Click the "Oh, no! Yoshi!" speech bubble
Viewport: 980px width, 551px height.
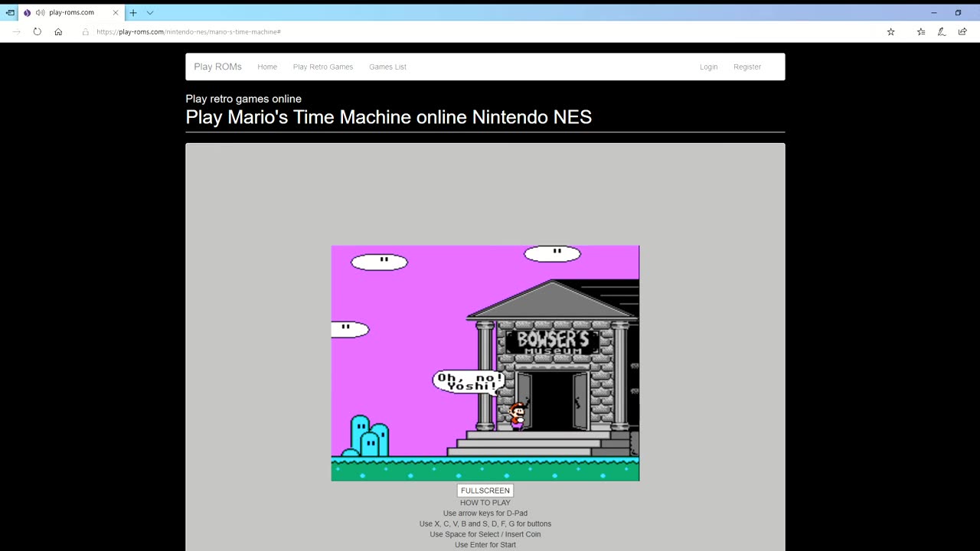[469, 382]
